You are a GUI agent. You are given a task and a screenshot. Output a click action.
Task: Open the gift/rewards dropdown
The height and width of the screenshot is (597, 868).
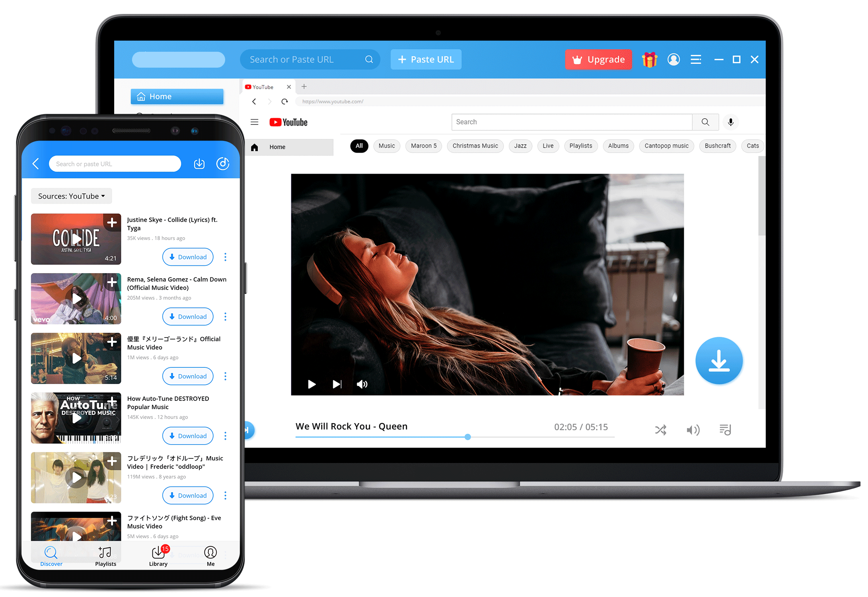(x=648, y=59)
